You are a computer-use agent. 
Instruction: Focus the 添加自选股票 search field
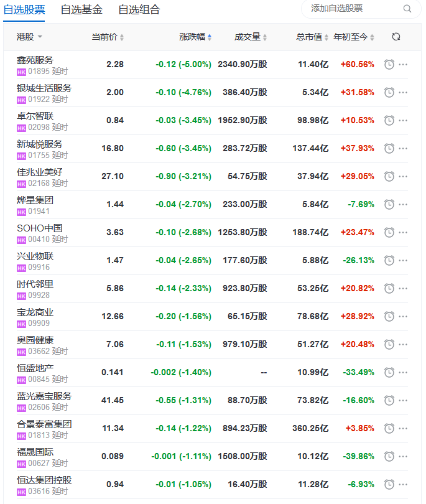[361, 9]
